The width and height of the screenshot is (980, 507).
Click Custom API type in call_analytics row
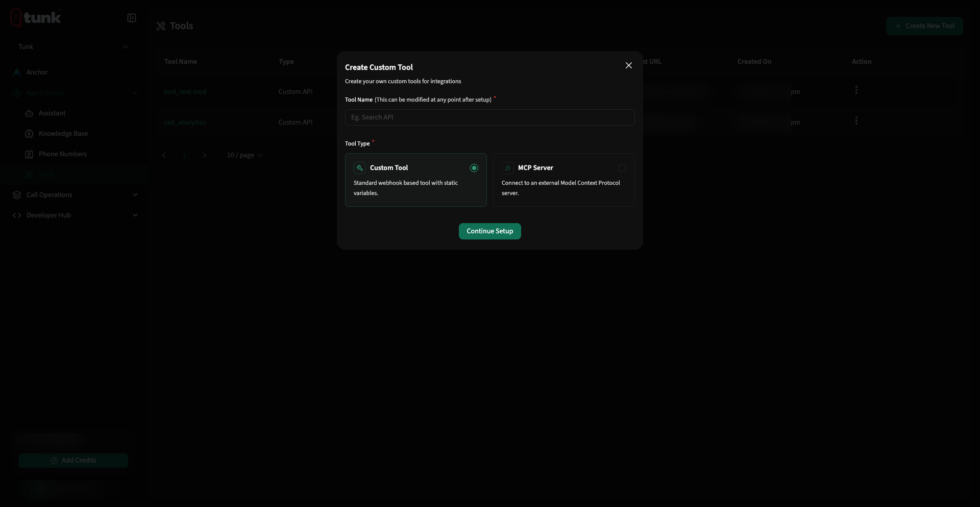click(296, 123)
